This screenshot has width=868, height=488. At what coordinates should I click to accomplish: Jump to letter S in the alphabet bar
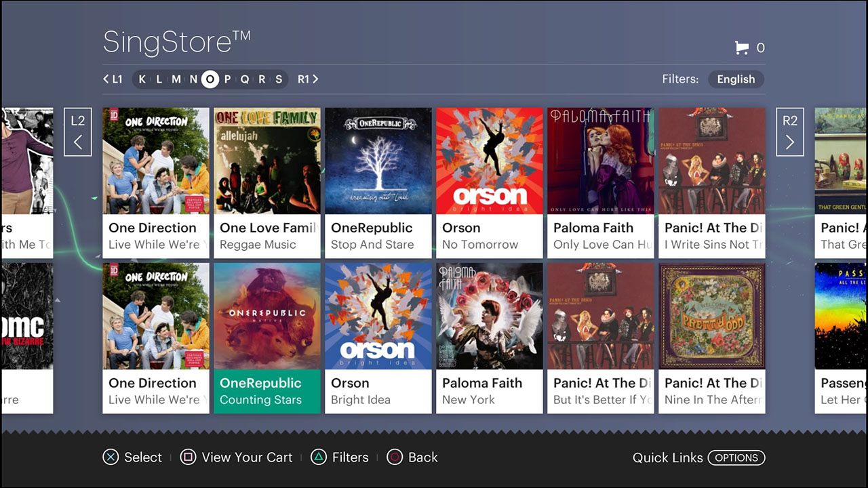(x=279, y=79)
